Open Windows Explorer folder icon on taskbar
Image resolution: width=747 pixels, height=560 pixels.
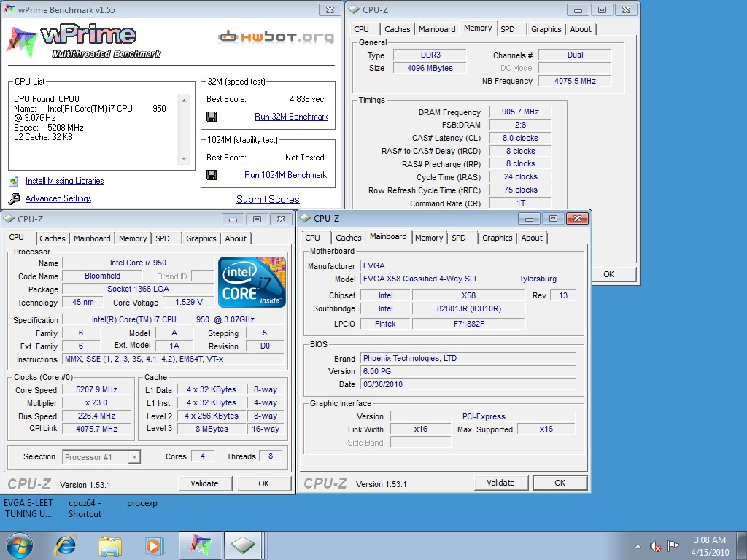coord(110,545)
